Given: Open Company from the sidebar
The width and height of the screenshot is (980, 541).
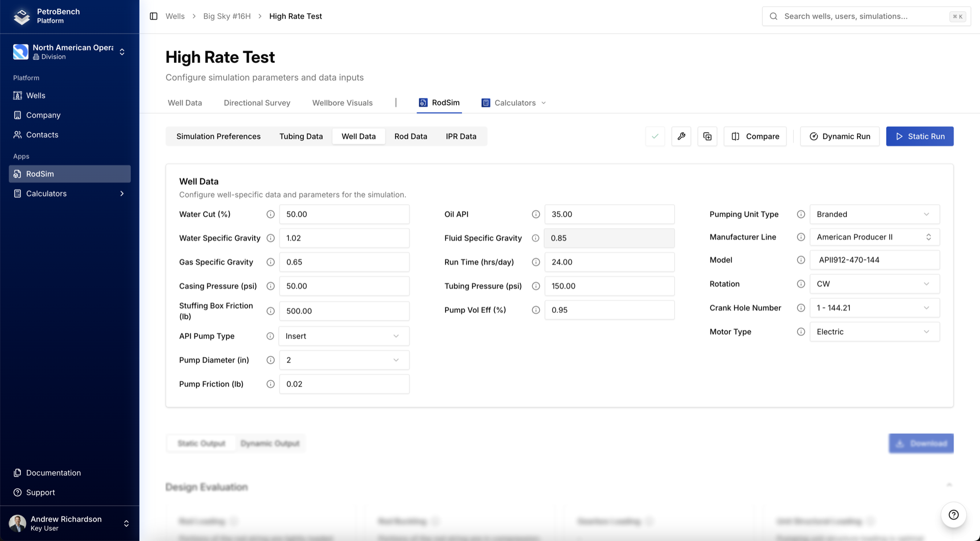Looking at the screenshot, I should coord(43,115).
